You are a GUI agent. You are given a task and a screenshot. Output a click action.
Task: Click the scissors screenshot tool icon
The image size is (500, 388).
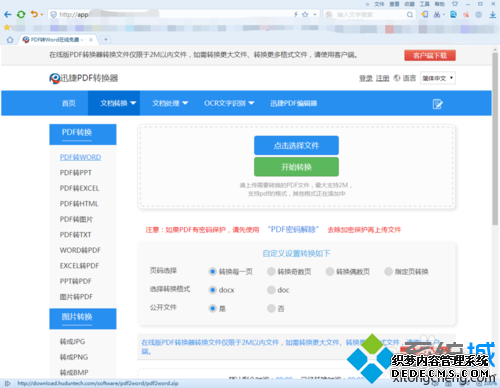(x=437, y=14)
